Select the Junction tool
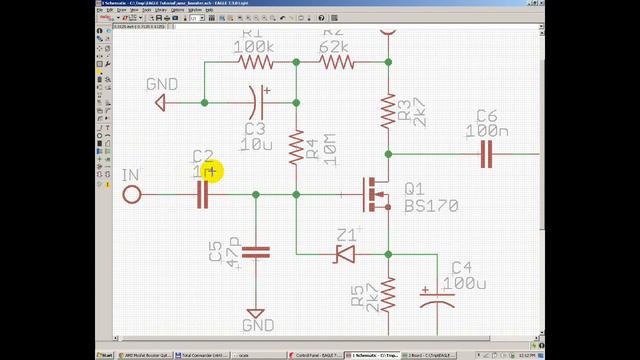The image size is (640, 360). click(x=100, y=159)
